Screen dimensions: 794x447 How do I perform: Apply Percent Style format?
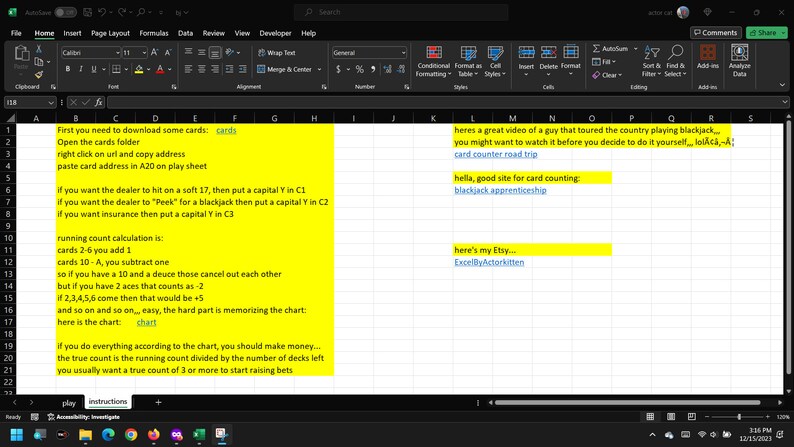(x=360, y=69)
